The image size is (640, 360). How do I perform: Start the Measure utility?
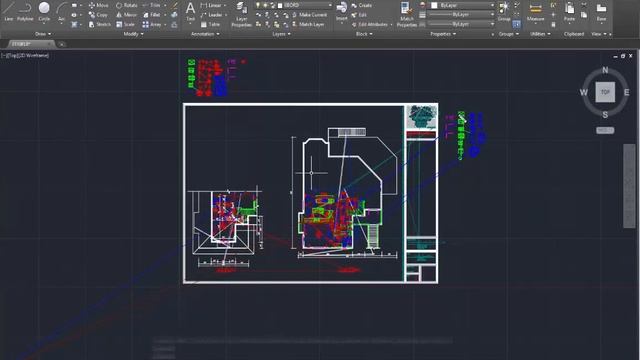point(535,11)
